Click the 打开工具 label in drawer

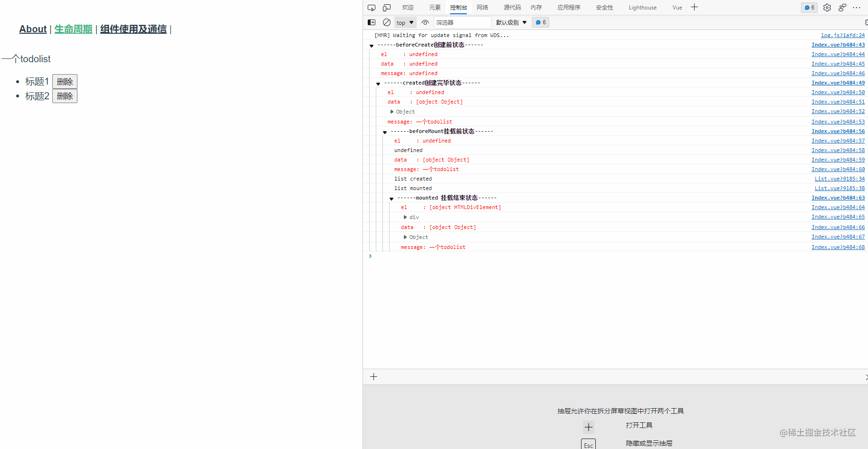[639, 425]
